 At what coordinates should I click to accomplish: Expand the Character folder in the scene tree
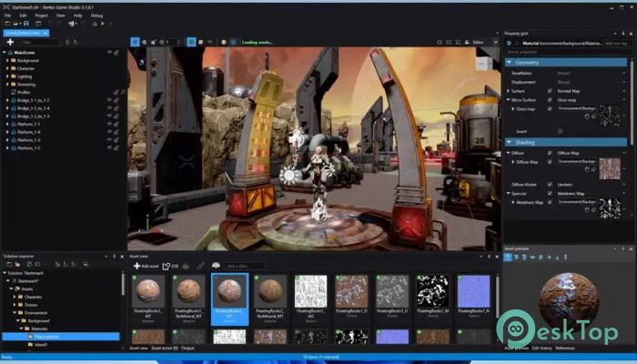coord(7,68)
